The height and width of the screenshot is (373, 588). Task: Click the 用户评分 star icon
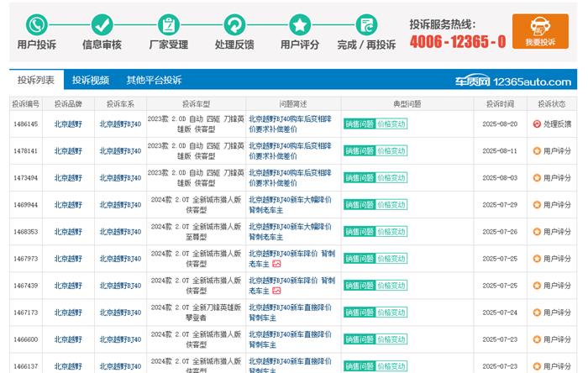(300, 24)
